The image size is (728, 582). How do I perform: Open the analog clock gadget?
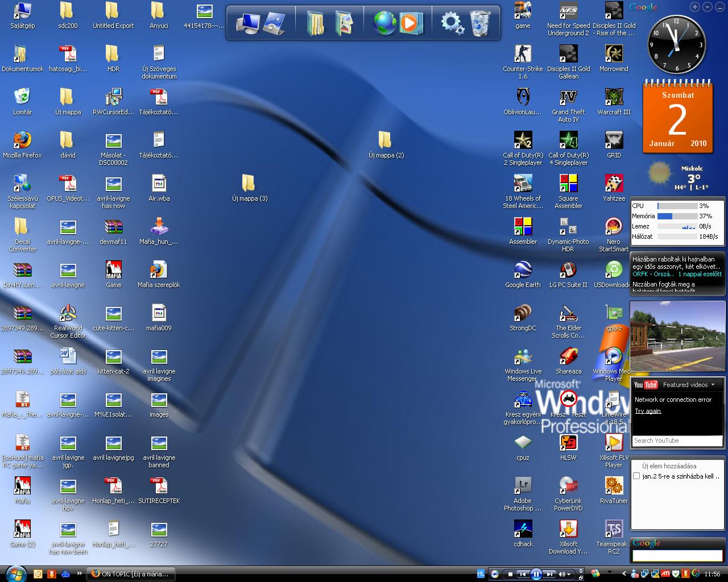tap(677, 44)
